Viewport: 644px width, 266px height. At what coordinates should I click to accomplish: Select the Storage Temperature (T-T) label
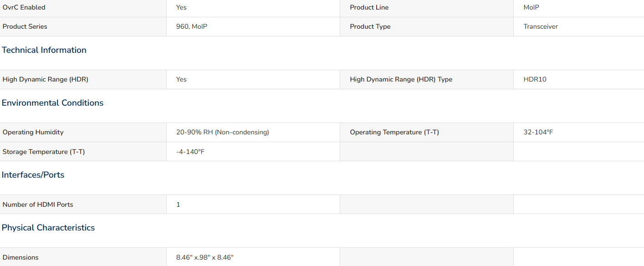tap(44, 152)
